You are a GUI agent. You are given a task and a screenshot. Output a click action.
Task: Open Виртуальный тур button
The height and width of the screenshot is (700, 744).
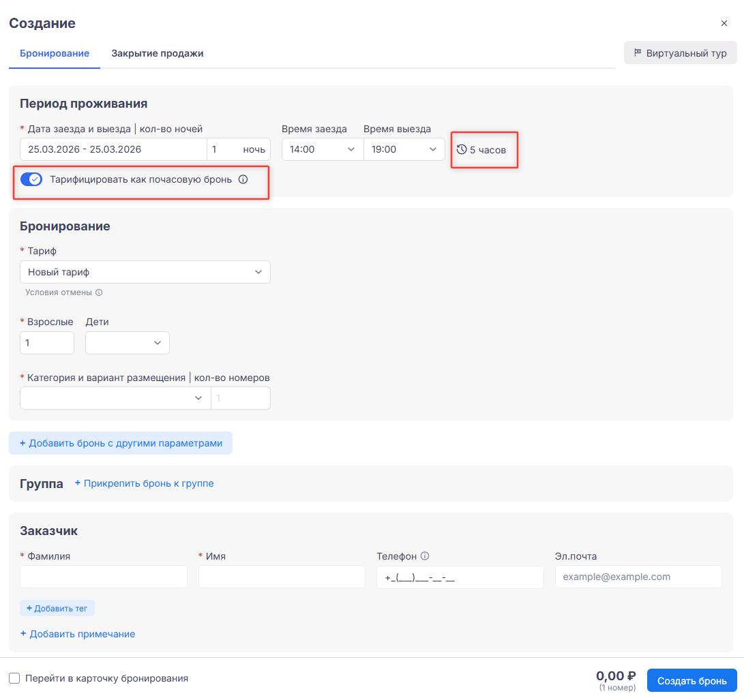(680, 53)
